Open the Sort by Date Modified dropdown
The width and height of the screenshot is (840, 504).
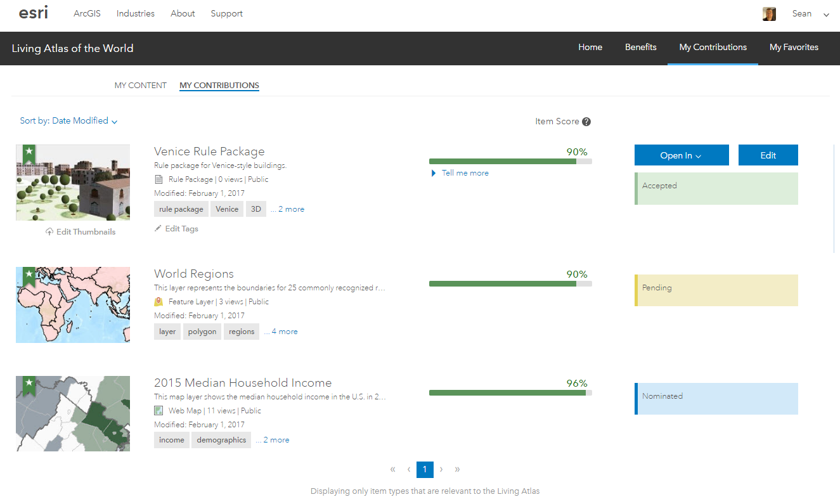pos(68,121)
